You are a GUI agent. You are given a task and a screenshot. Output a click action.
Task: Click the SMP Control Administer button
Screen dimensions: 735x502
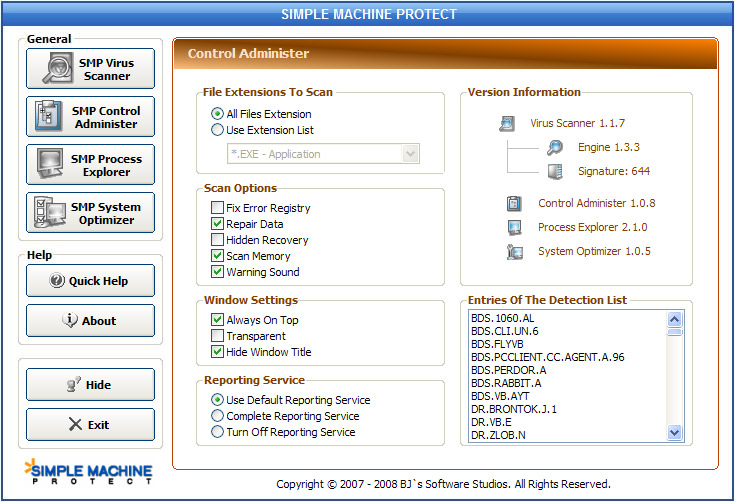click(90, 117)
